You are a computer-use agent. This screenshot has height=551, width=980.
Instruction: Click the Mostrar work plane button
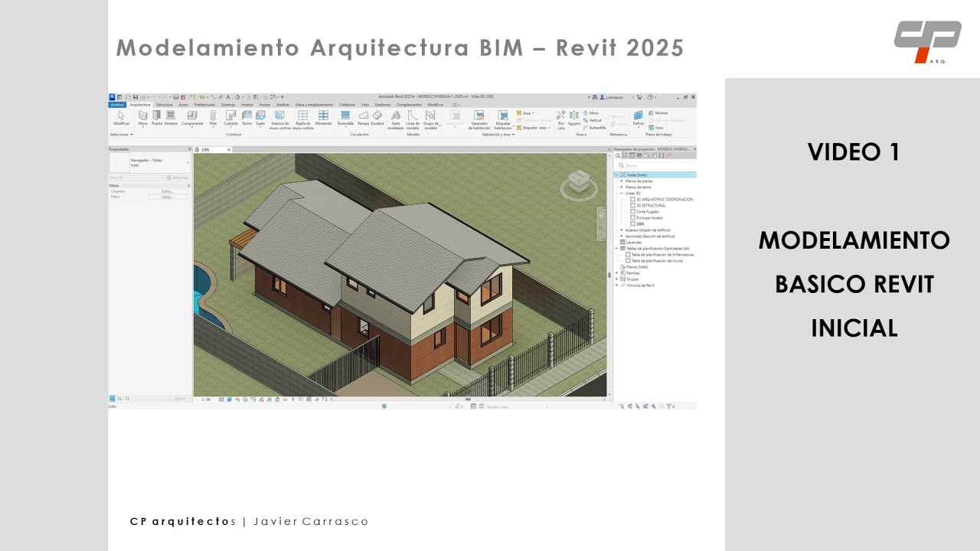(x=658, y=112)
